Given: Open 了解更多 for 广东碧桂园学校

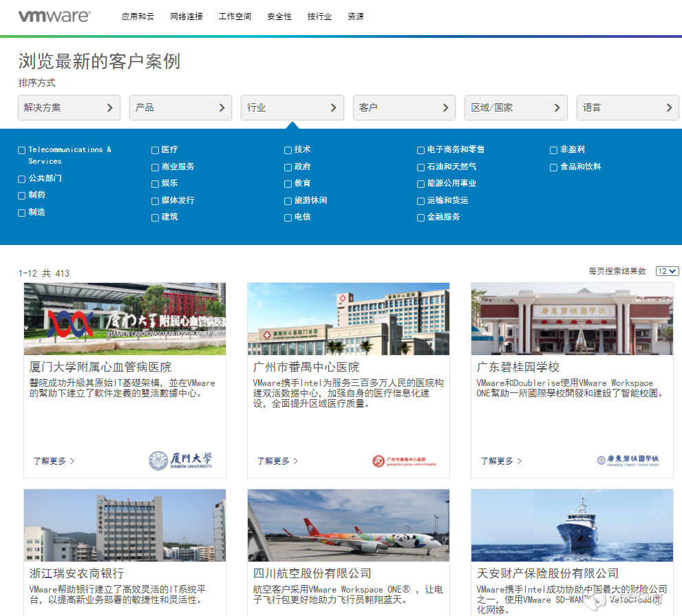Looking at the screenshot, I should pyautogui.click(x=501, y=460).
